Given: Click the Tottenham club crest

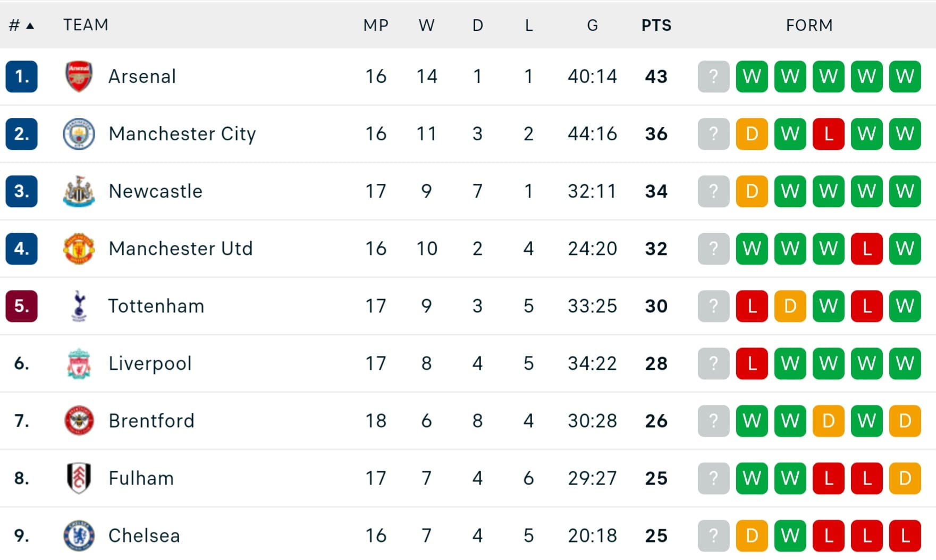Looking at the screenshot, I should (x=79, y=306).
